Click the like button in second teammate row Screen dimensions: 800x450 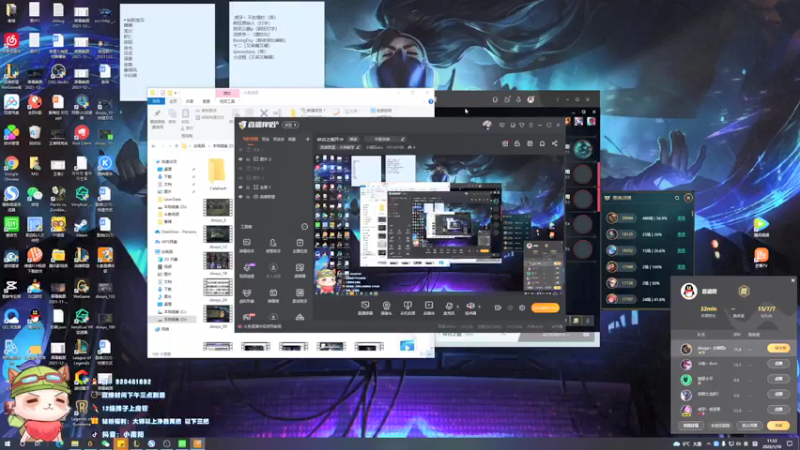(779, 364)
